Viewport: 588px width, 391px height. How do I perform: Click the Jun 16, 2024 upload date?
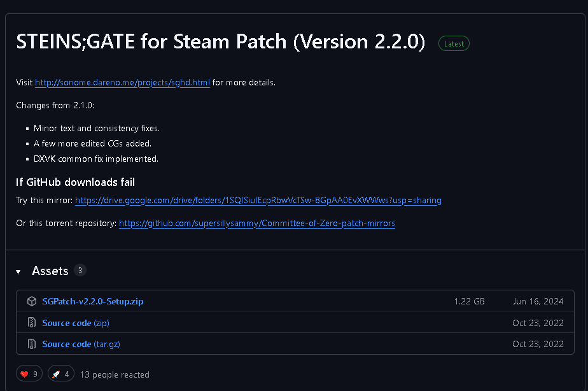[x=538, y=301]
